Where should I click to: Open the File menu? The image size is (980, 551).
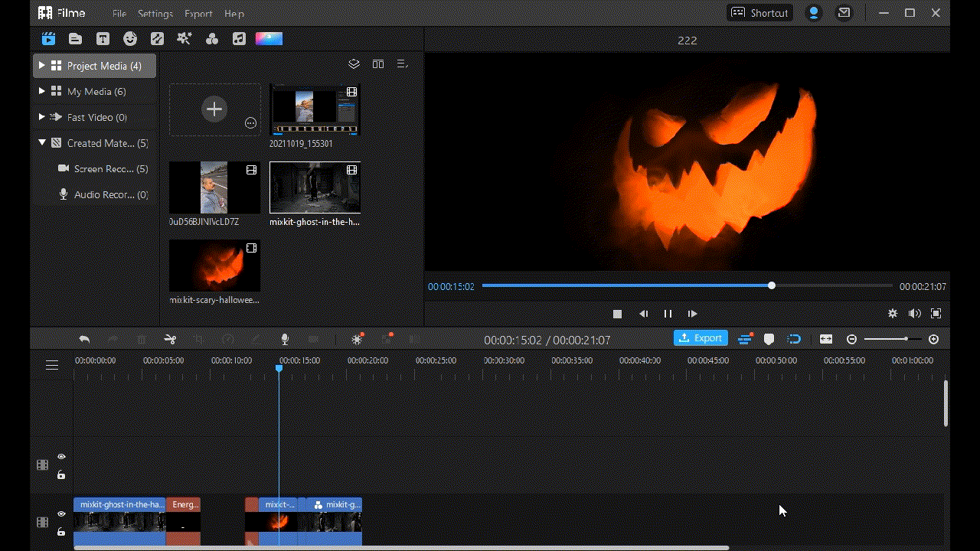tap(119, 14)
